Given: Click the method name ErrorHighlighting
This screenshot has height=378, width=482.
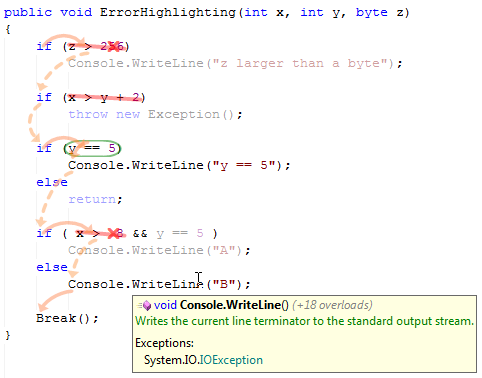Looking at the screenshot, I should (x=168, y=13).
